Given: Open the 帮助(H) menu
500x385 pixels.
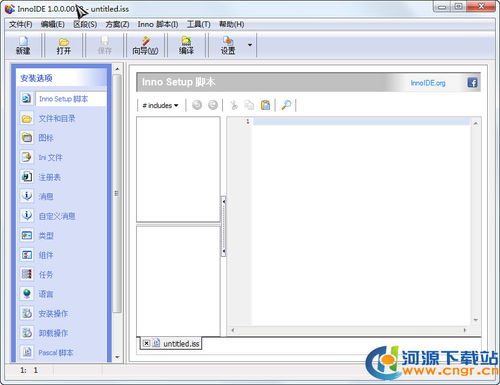Looking at the screenshot, I should (231, 24).
